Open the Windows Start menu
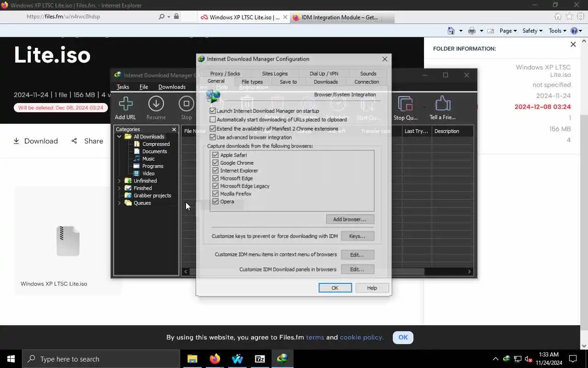The image size is (588, 368). (x=11, y=359)
